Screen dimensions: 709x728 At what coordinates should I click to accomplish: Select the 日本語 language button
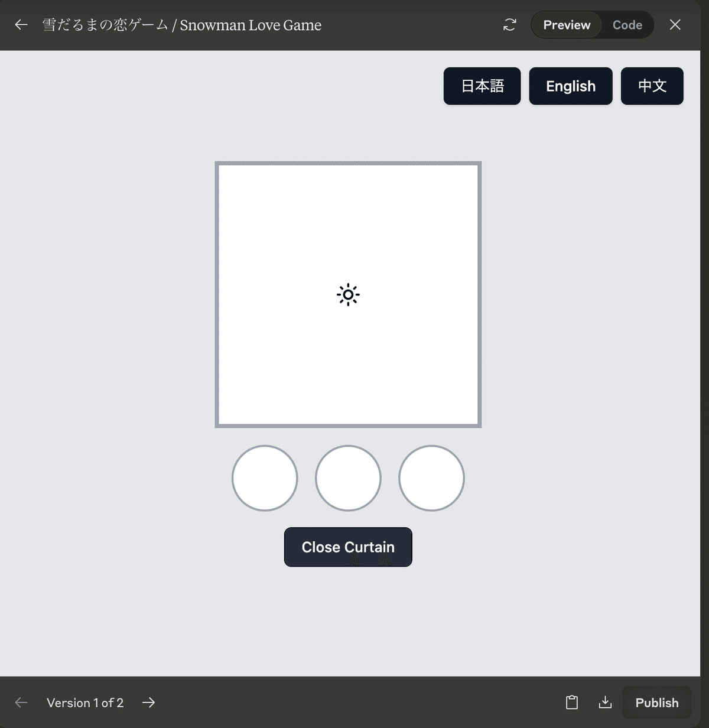[x=482, y=86]
